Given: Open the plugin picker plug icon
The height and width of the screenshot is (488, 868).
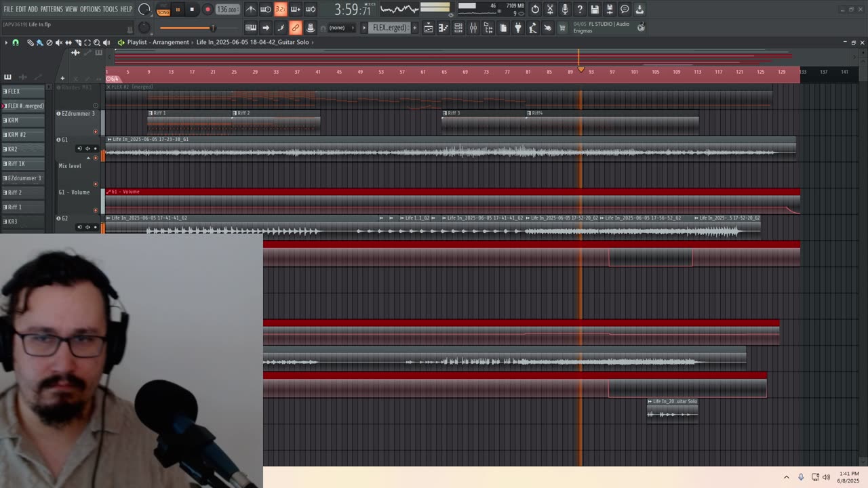Looking at the screenshot, I should 518,28.
